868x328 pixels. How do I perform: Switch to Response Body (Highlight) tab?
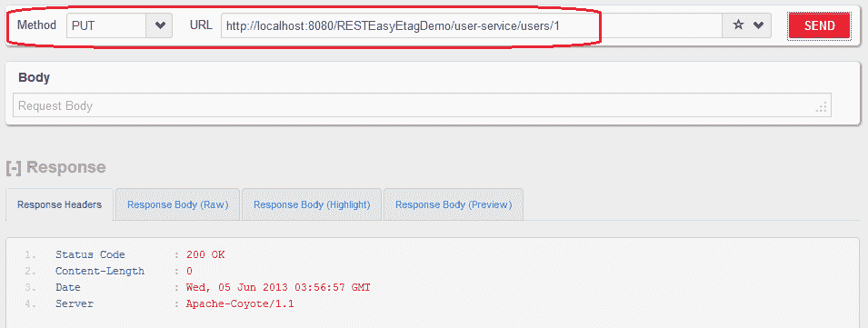click(312, 204)
